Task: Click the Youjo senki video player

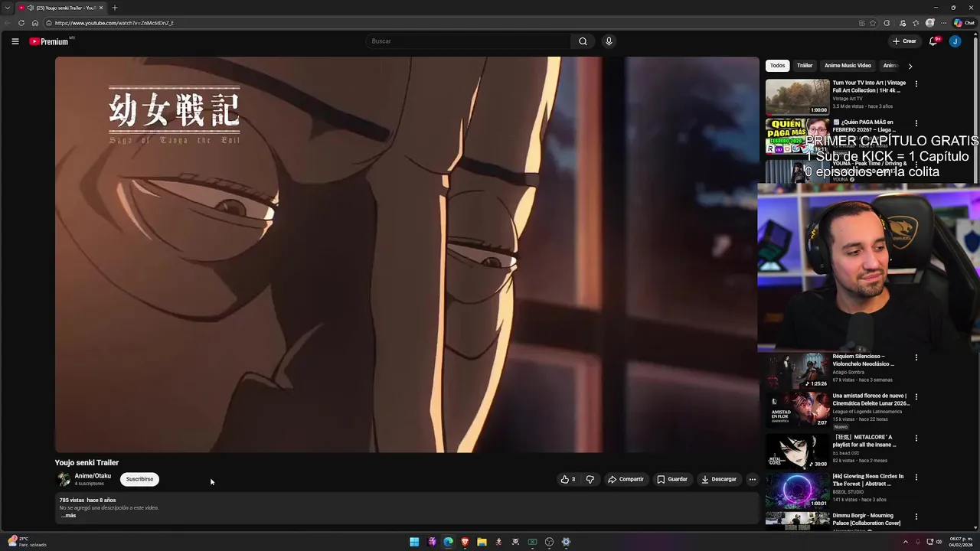Action: click(407, 255)
